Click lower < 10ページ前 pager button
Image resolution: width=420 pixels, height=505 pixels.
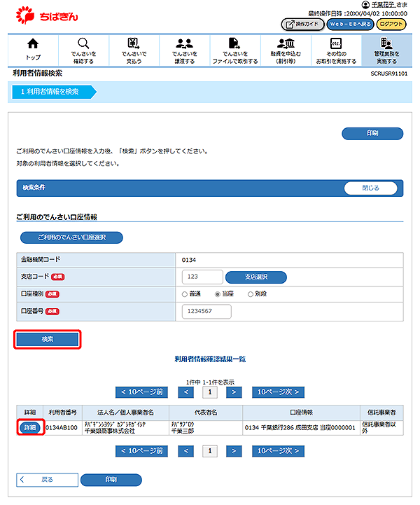pyautogui.click(x=141, y=451)
